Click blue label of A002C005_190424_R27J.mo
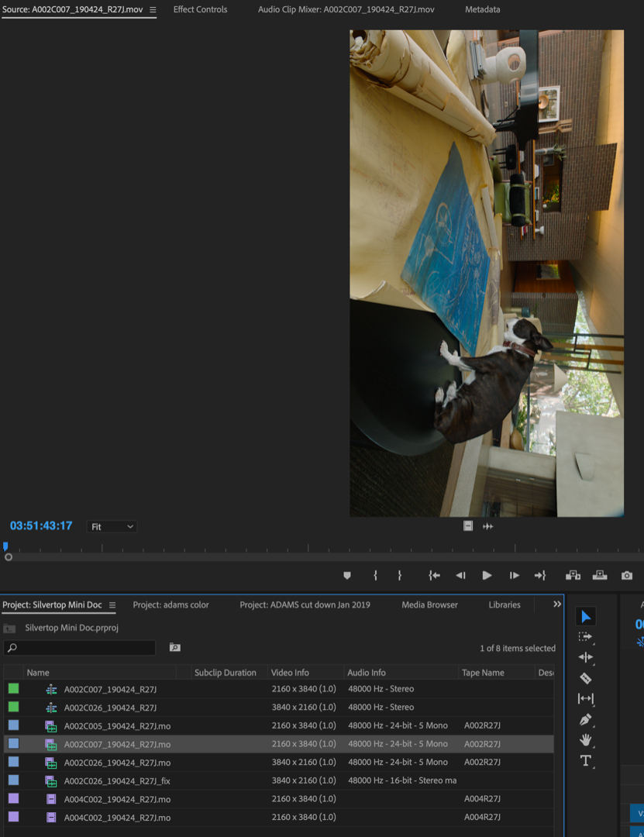644x837 pixels. 13,725
